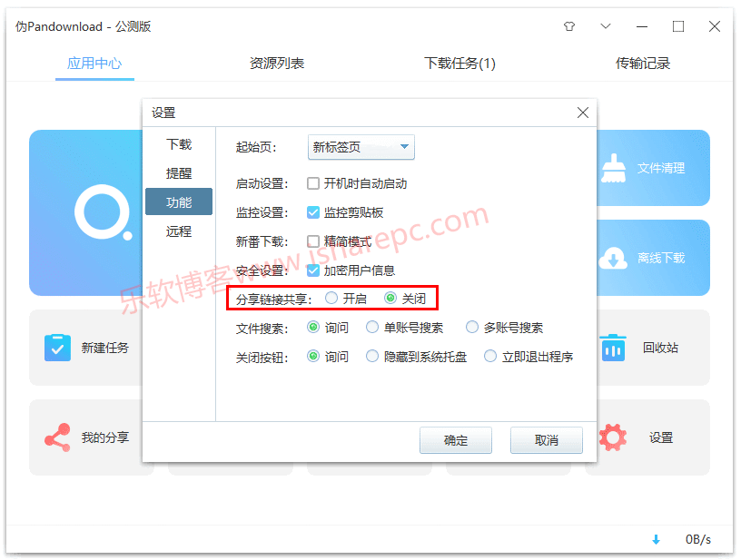
Task: Choose 多账号搜索 search option
Action: click(x=472, y=327)
